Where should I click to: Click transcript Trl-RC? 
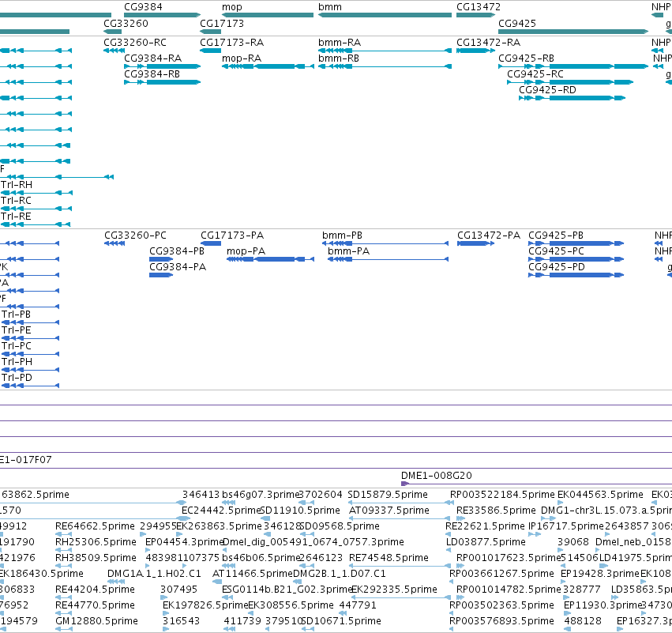17,201
